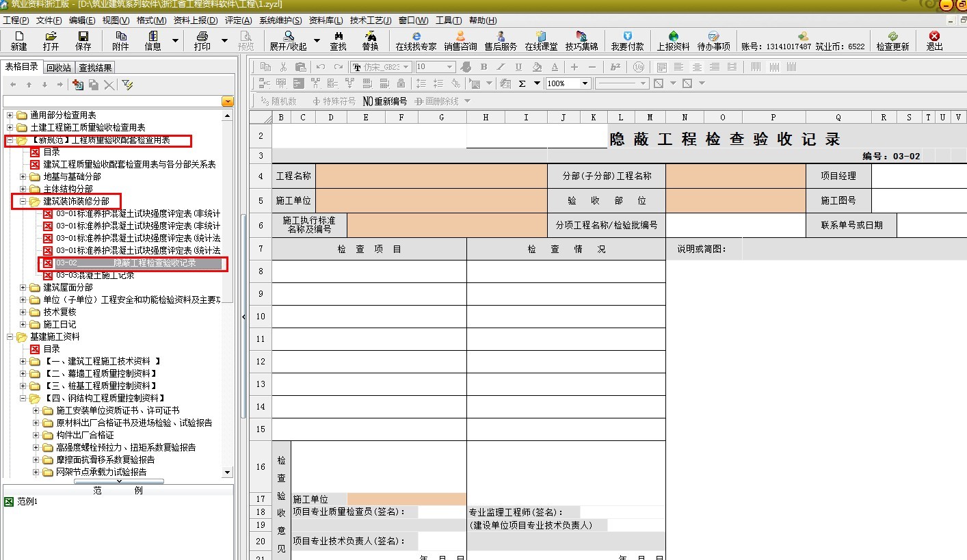This screenshot has width=967, height=560.
Task: Open the 附件 (Attachment) tool
Action: point(120,40)
